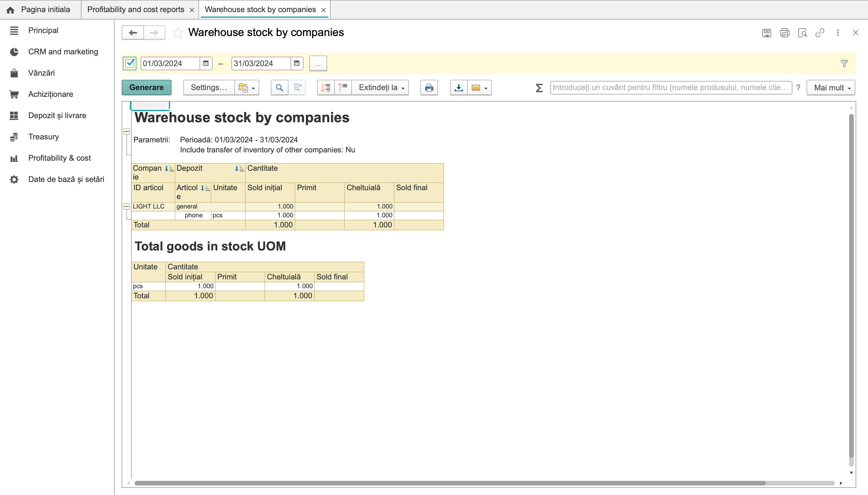The height and width of the screenshot is (495, 868).
Task: Click the filter word search input field
Action: [671, 88]
